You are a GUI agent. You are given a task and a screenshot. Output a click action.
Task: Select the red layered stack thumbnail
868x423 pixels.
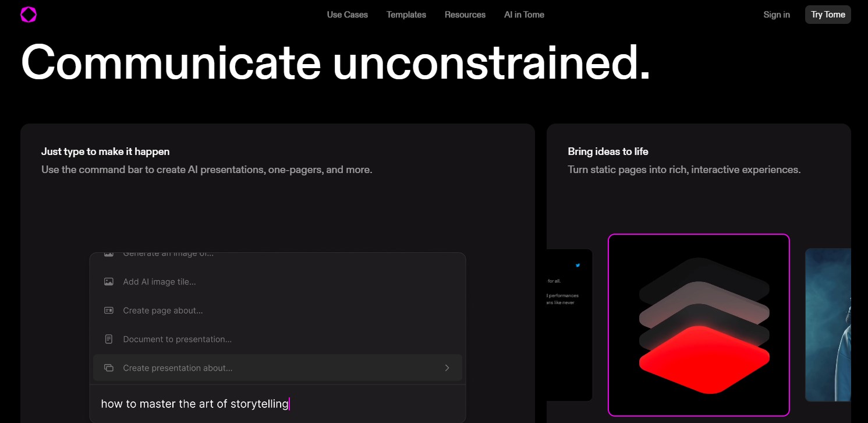[x=699, y=325]
